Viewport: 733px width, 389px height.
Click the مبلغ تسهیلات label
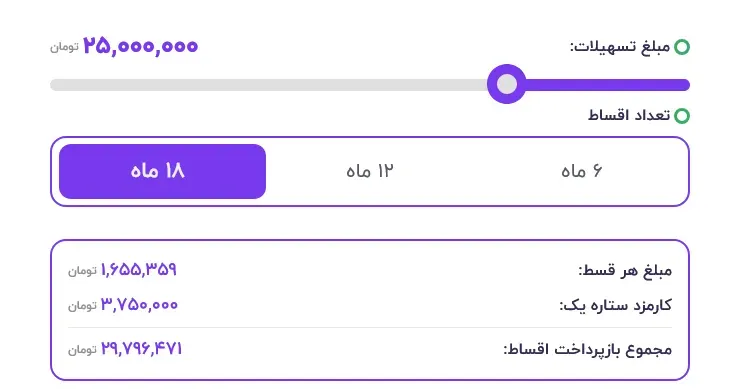point(620,47)
